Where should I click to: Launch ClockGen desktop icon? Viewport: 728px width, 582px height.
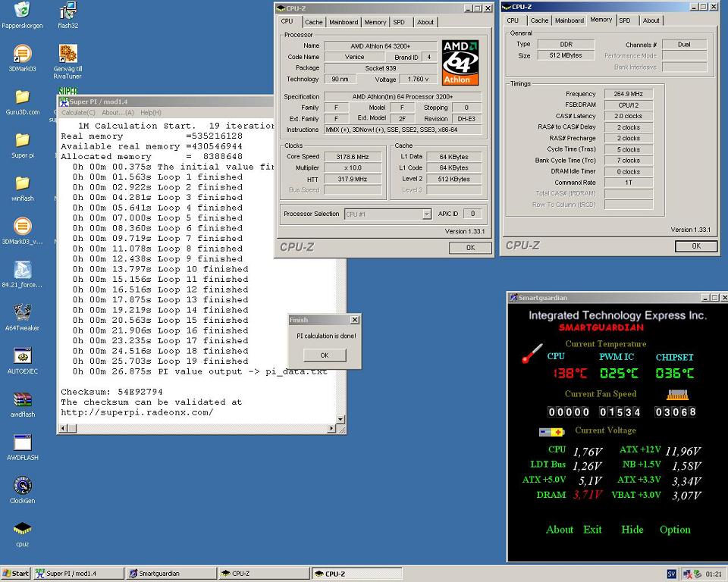point(22,486)
